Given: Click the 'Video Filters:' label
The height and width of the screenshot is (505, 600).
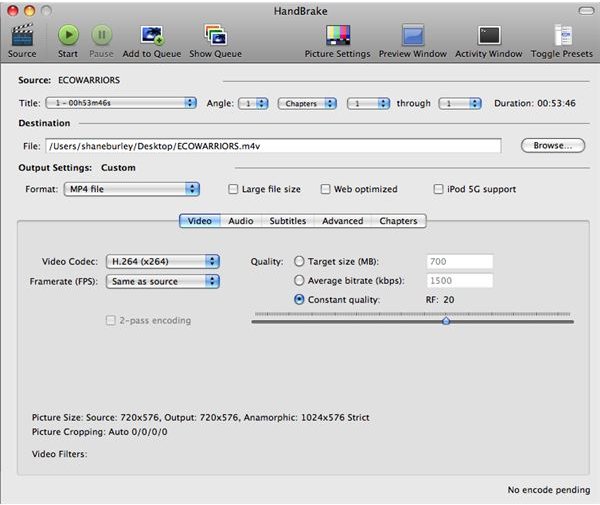Looking at the screenshot, I should pyautogui.click(x=59, y=454).
